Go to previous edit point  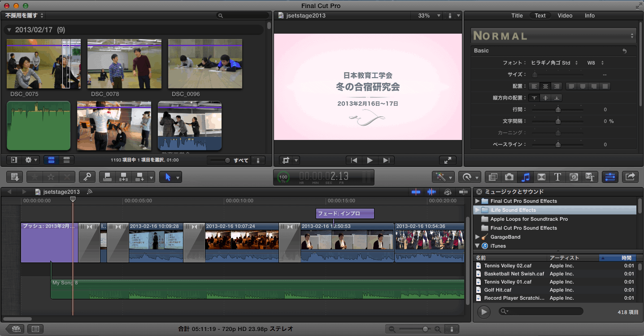coord(354,160)
